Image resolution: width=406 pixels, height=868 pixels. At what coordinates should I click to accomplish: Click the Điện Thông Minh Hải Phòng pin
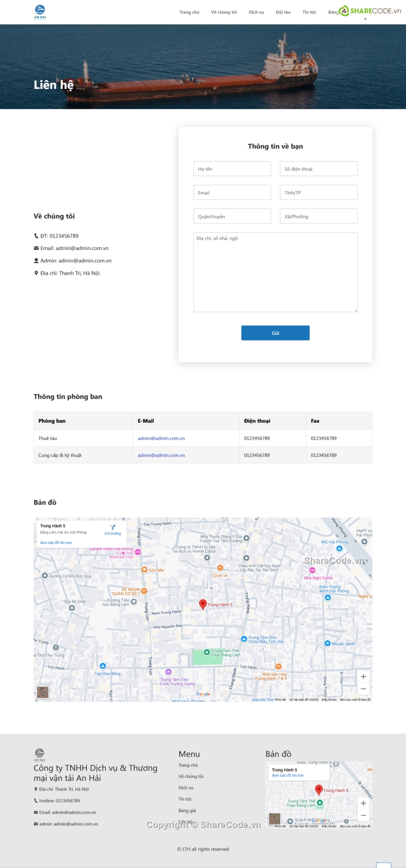[x=328, y=597]
